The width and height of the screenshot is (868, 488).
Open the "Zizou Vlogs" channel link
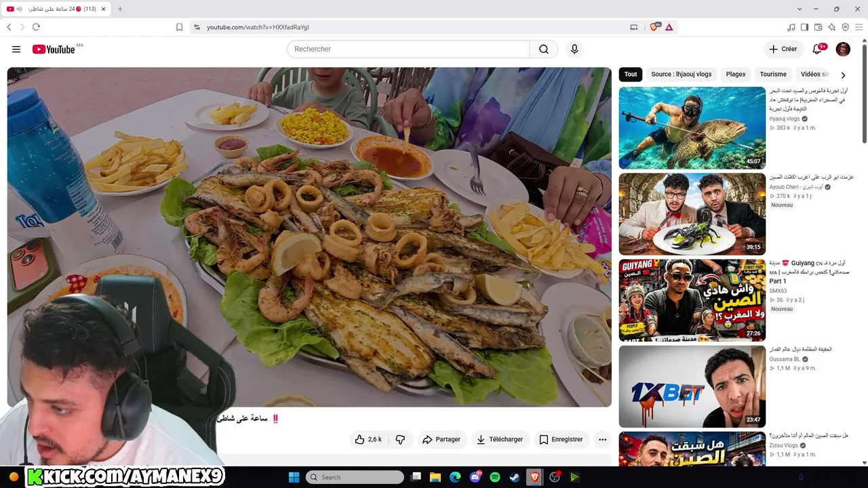tap(785, 445)
